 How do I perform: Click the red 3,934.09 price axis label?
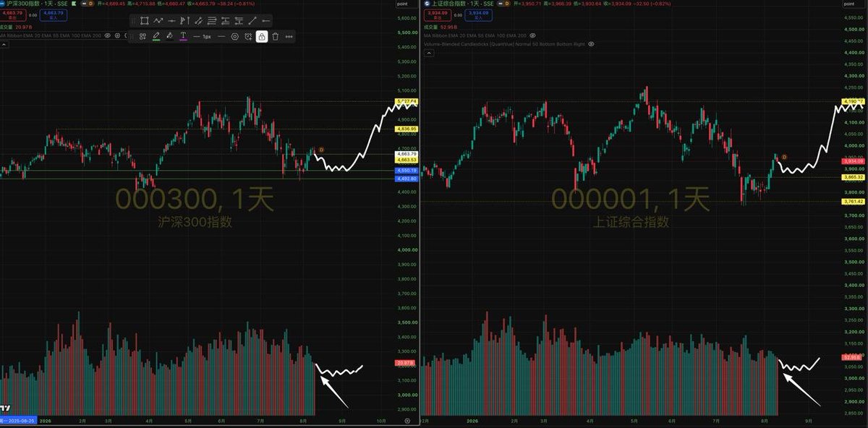coord(853,160)
